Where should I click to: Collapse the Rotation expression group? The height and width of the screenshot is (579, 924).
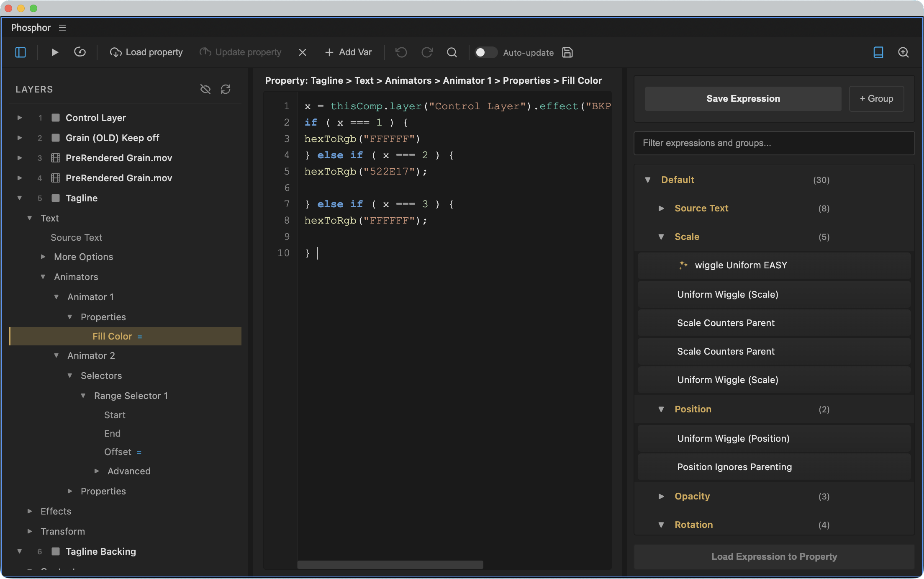point(661,525)
